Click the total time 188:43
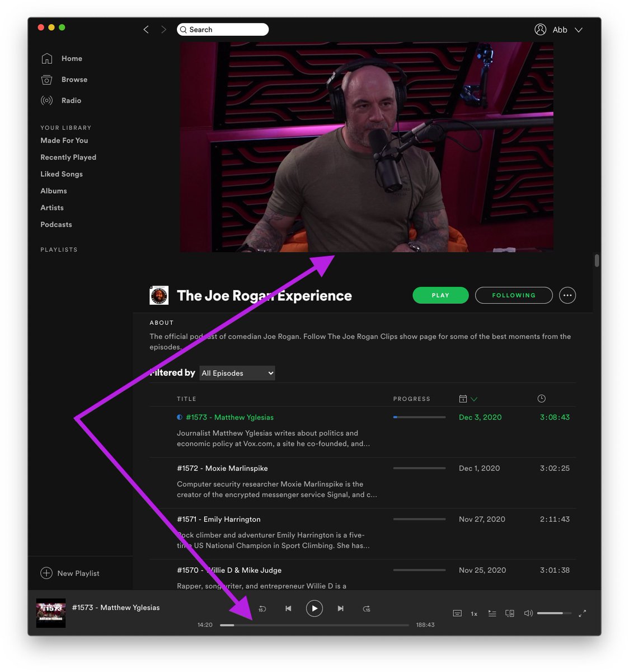The height and width of the screenshot is (672, 629). coord(425,625)
